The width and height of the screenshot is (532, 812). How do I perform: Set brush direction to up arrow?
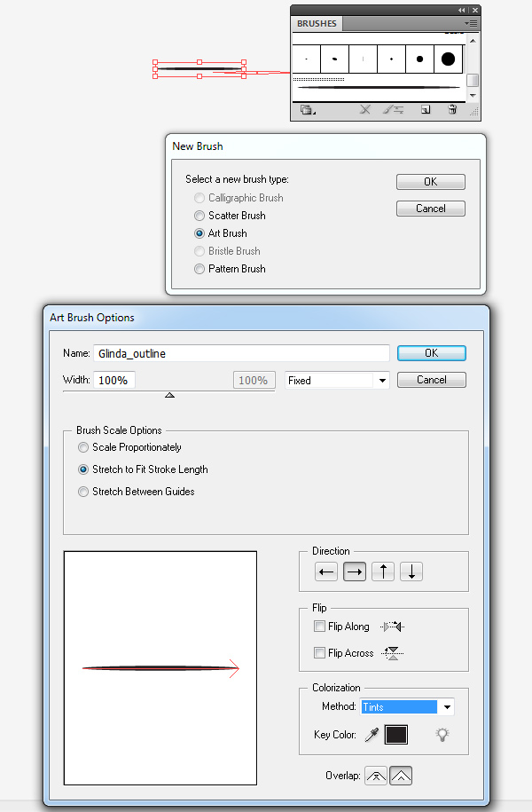pyautogui.click(x=382, y=572)
